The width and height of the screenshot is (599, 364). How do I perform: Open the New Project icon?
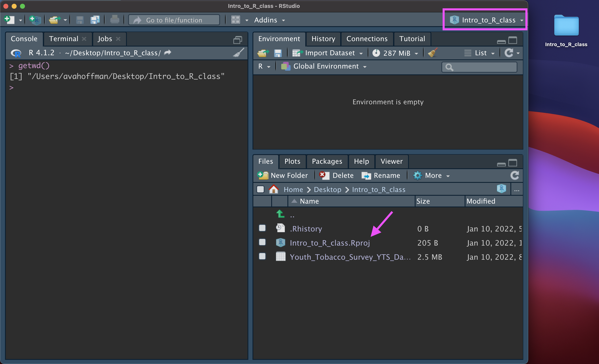[x=35, y=20]
